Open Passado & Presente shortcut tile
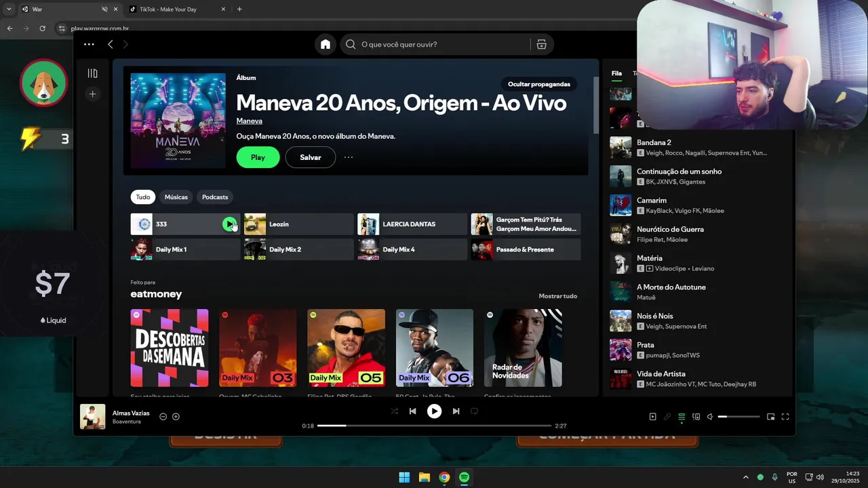 526,249
